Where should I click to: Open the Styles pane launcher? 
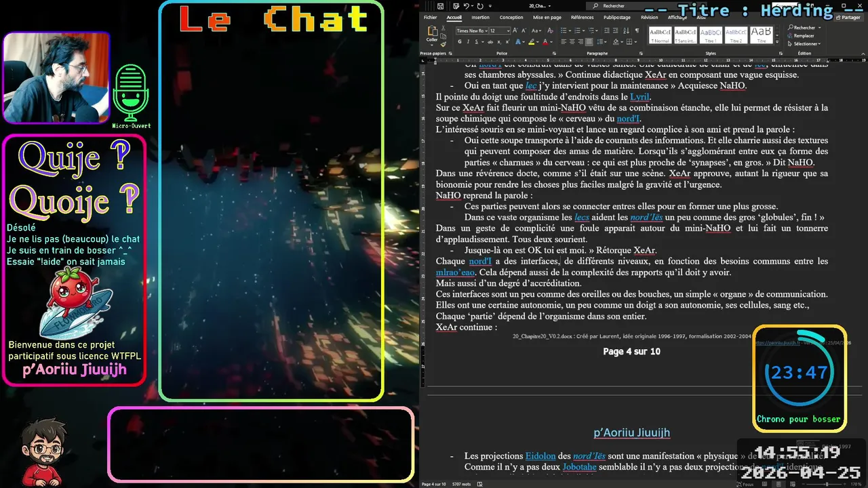(780, 53)
